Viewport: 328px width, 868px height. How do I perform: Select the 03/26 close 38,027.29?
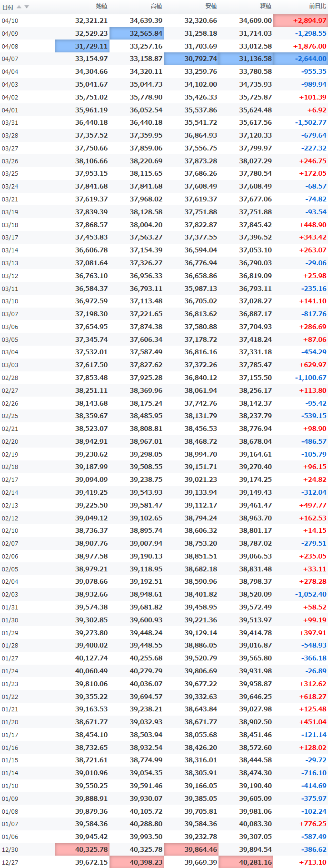point(256,161)
